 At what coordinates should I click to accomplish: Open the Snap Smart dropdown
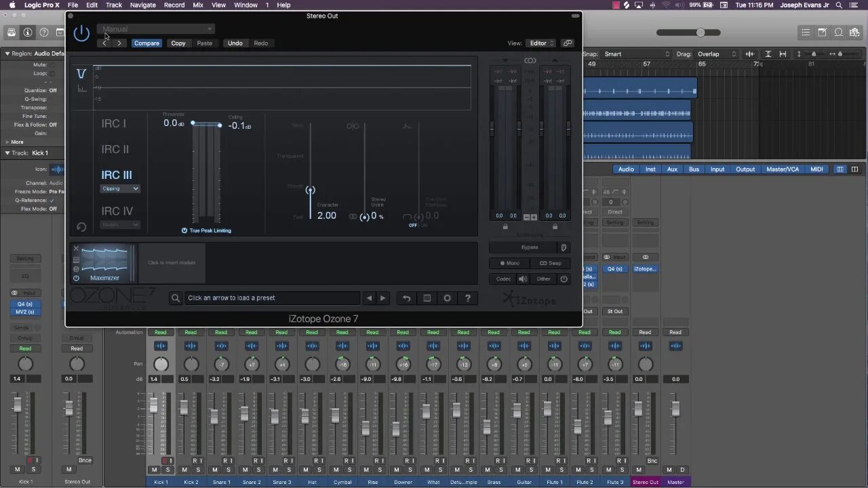click(x=636, y=54)
